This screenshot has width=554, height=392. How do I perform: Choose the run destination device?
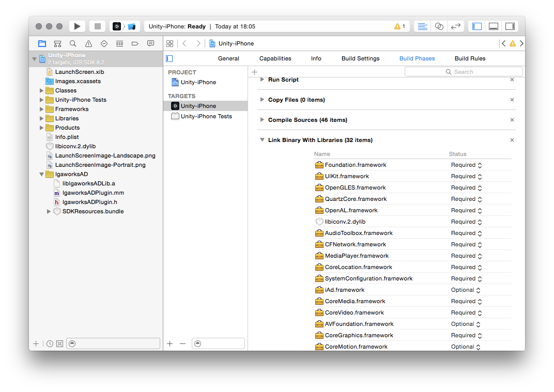point(132,26)
